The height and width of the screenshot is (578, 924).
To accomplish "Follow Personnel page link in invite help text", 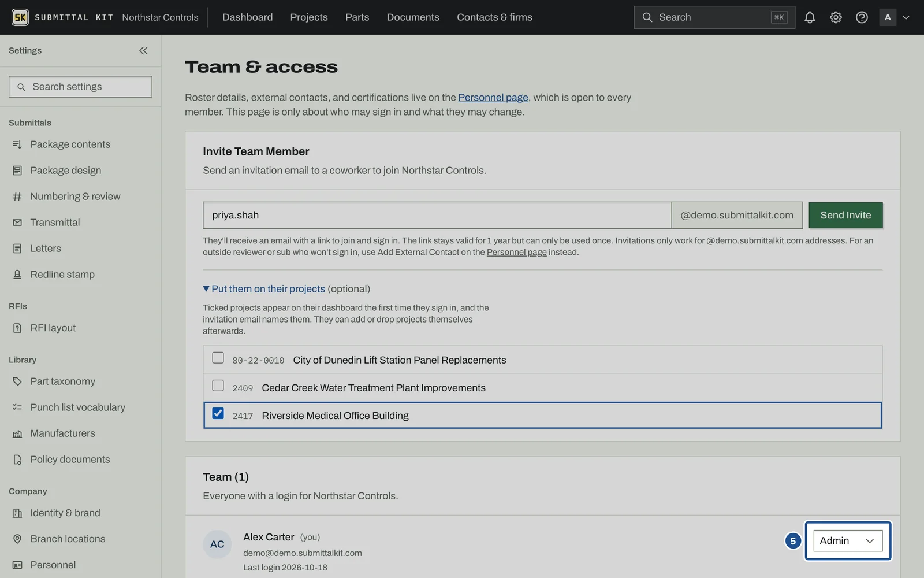I will [517, 252].
